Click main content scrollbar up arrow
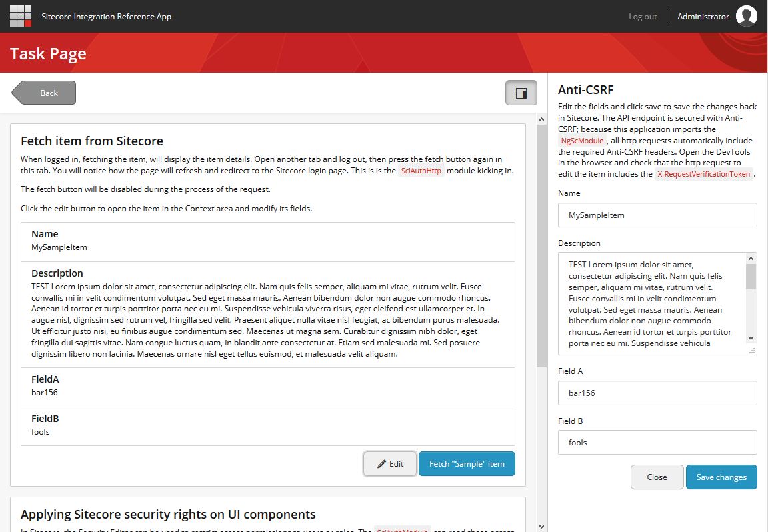768x532 pixels. coord(541,119)
